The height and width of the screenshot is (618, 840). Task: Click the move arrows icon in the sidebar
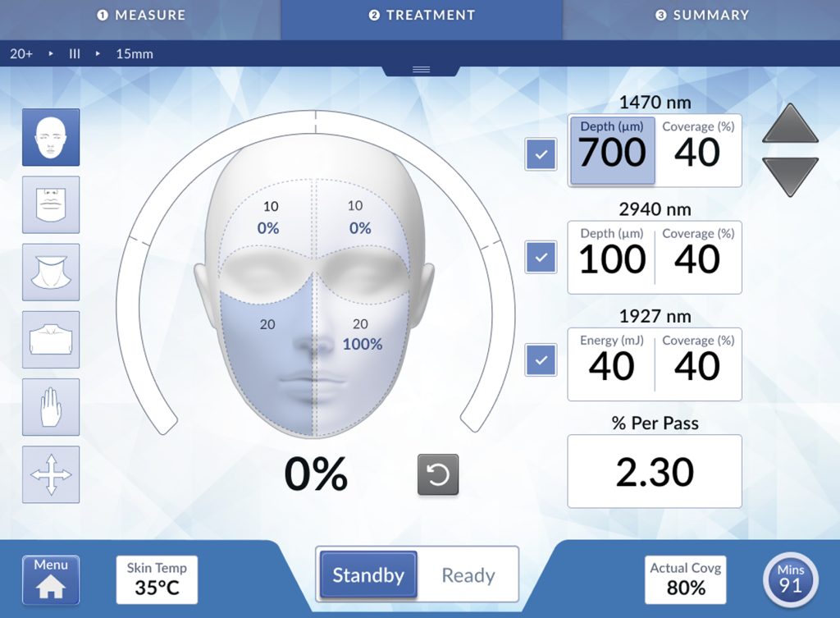50,474
